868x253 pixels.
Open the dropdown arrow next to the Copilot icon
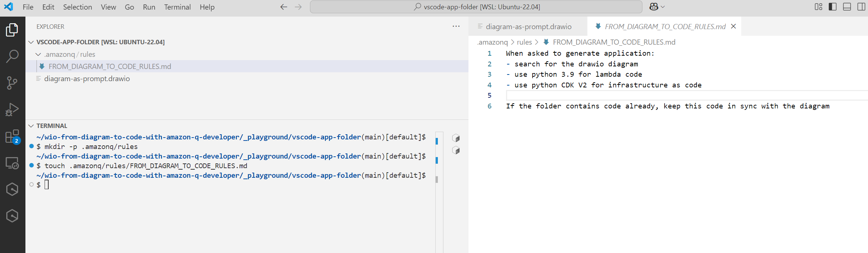663,7
